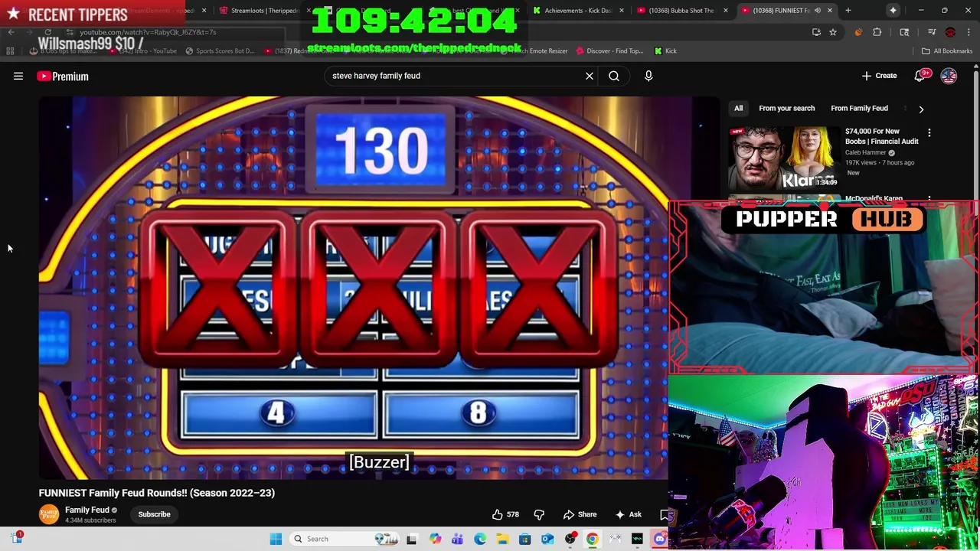The image size is (980, 551).
Task: Open Microsoft Store taskbar icon
Action: [525, 539]
